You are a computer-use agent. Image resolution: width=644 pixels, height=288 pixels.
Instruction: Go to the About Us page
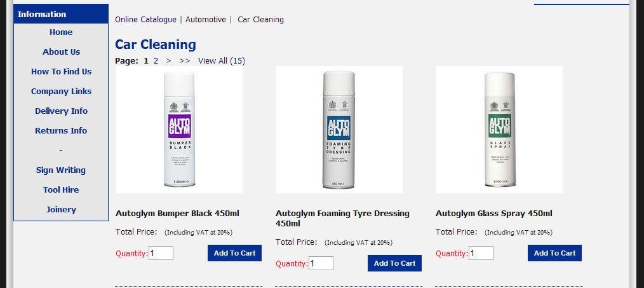click(61, 52)
